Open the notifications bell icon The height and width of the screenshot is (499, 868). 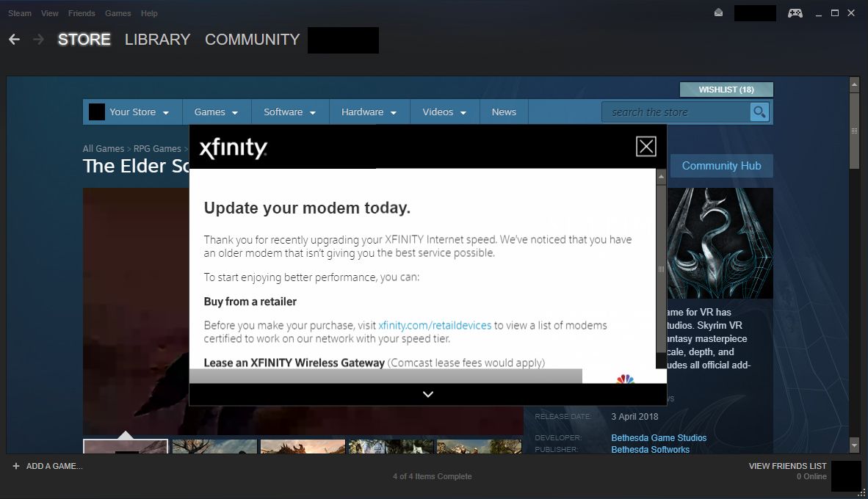(717, 12)
